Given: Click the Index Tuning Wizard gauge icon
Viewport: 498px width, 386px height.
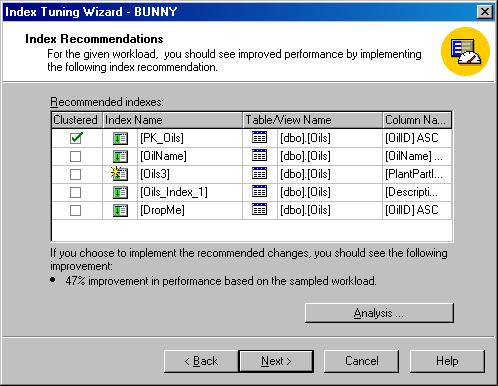Looking at the screenshot, I should click(465, 51).
